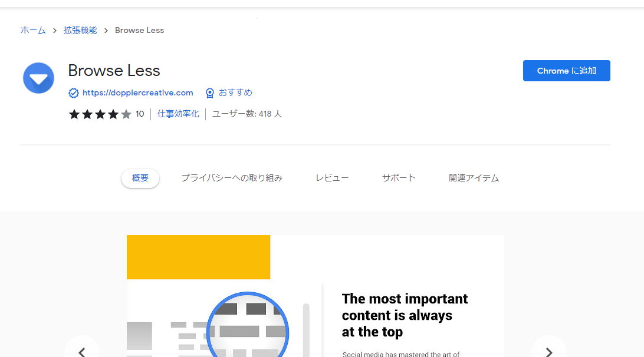644x357 pixels.
Task: Open the ホーム breadcrumb link
Action: (33, 31)
